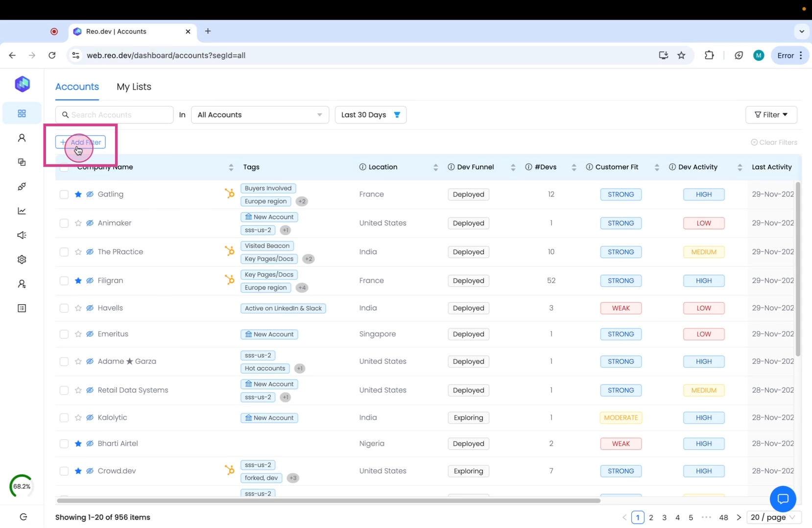Open the dashboard grid icon in sidebar
Image resolution: width=812 pixels, height=528 pixels.
tap(22, 114)
